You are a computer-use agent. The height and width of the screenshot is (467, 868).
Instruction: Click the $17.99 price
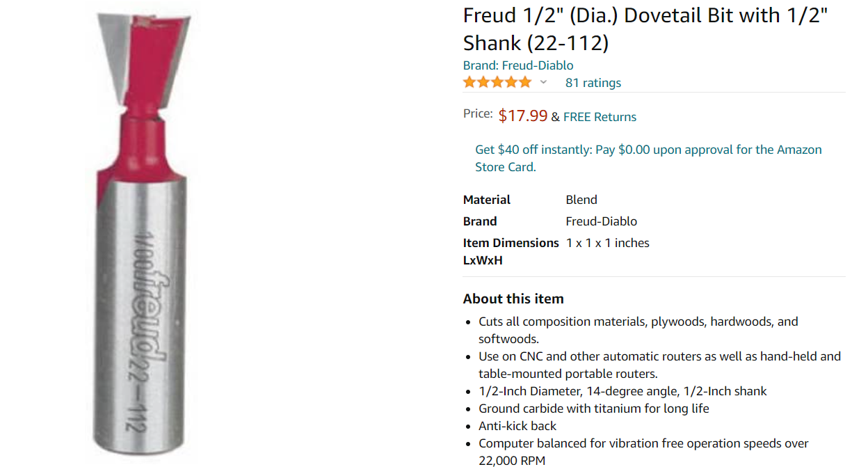tap(523, 116)
